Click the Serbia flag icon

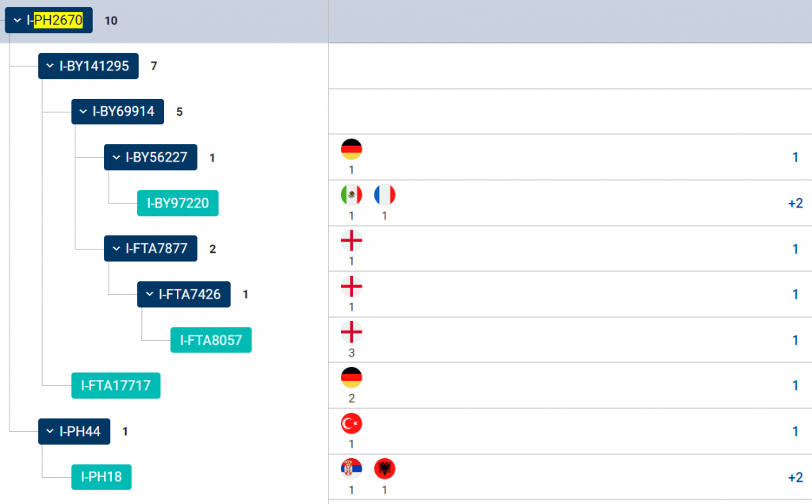click(351, 469)
